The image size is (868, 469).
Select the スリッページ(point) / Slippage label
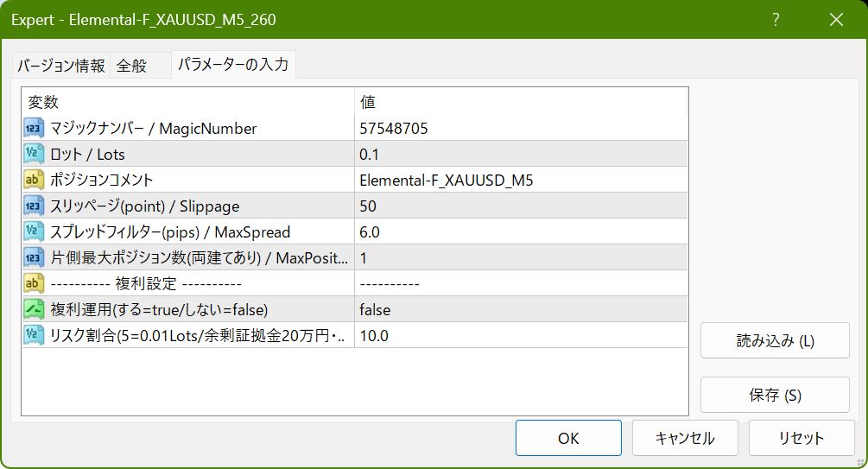click(144, 206)
